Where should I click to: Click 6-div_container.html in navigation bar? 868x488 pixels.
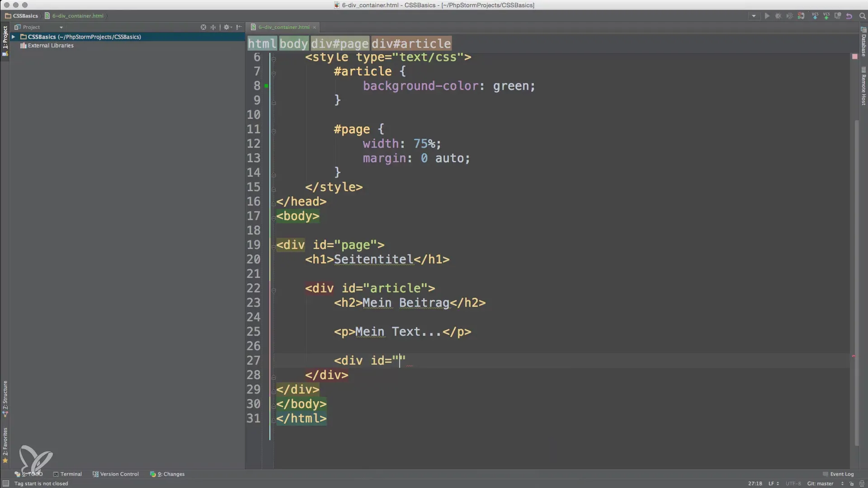coord(74,16)
